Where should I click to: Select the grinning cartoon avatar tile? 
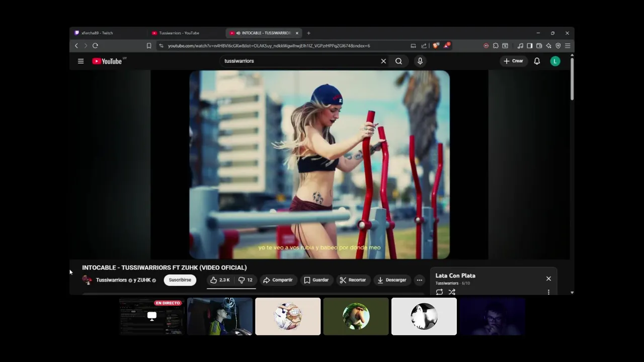point(288,316)
